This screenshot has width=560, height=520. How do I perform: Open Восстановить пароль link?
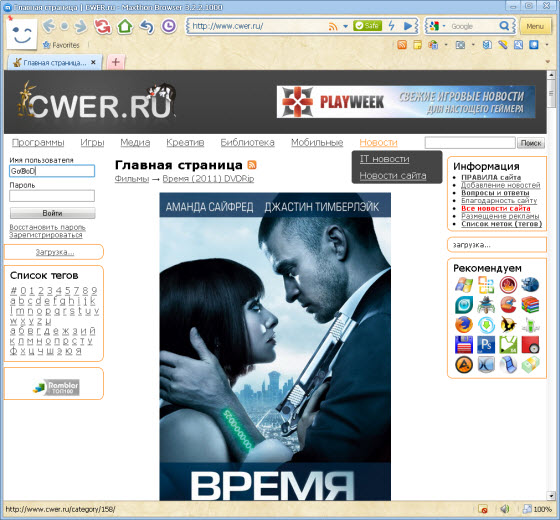click(x=48, y=227)
